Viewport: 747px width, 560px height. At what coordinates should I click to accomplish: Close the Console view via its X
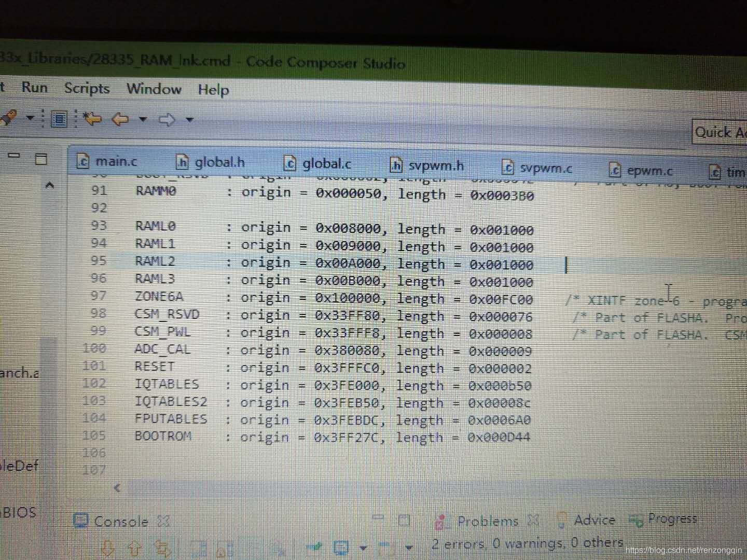coord(163,521)
